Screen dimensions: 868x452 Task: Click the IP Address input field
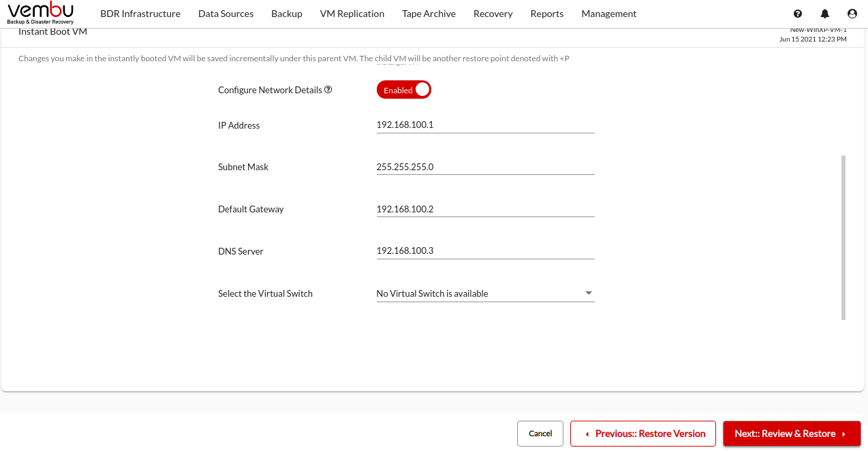[485, 125]
